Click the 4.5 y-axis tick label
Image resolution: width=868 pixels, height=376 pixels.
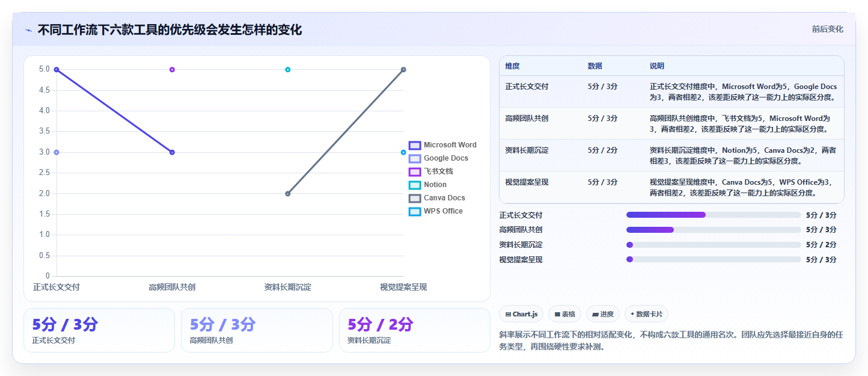tap(44, 90)
